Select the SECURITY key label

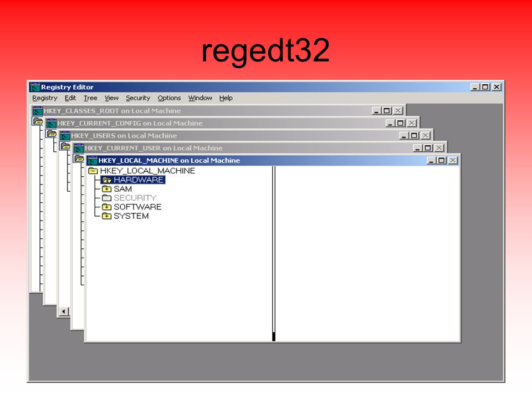(x=135, y=198)
